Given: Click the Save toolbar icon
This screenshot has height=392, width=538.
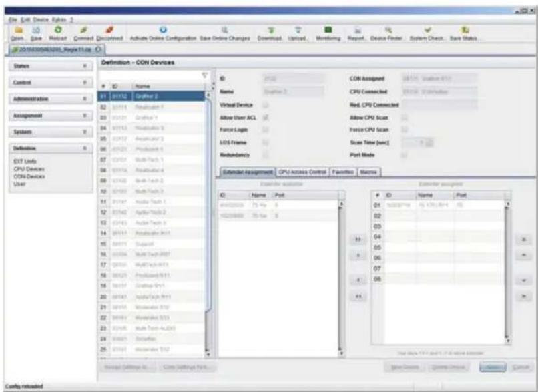Looking at the screenshot, I should coord(36,31).
